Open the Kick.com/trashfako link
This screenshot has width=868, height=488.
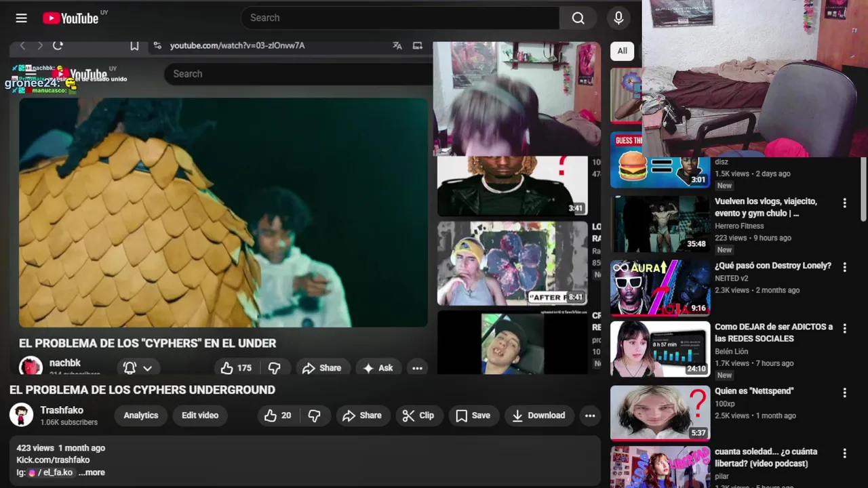[x=53, y=460]
